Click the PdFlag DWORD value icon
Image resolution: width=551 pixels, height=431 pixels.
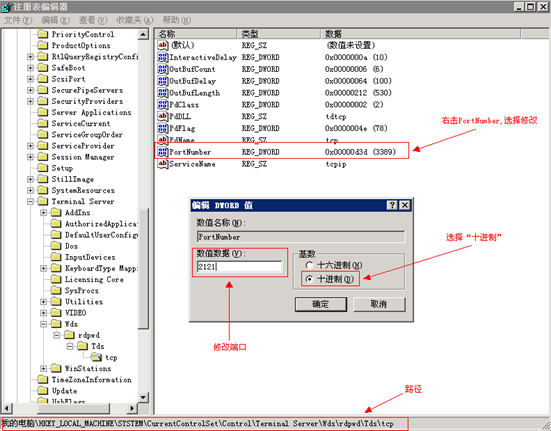coord(162,128)
